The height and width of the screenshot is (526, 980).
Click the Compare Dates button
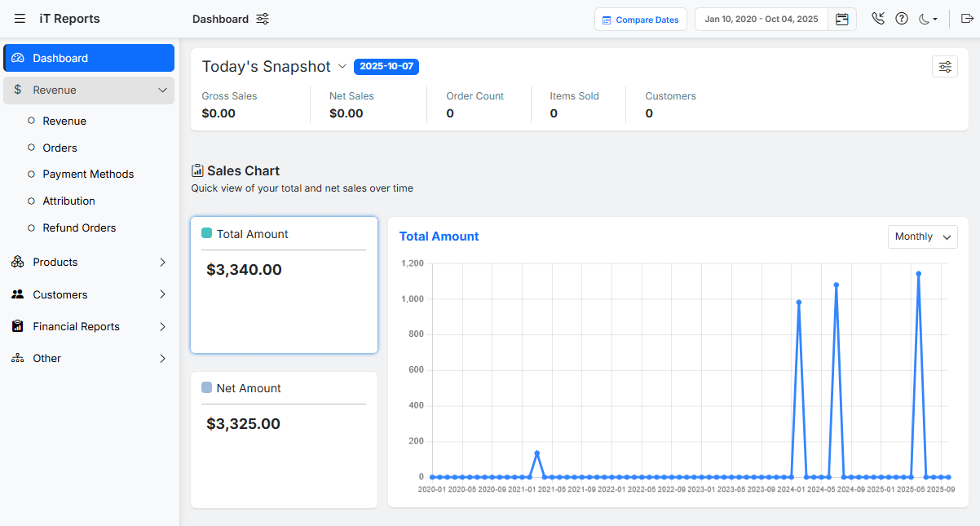pyautogui.click(x=641, y=20)
